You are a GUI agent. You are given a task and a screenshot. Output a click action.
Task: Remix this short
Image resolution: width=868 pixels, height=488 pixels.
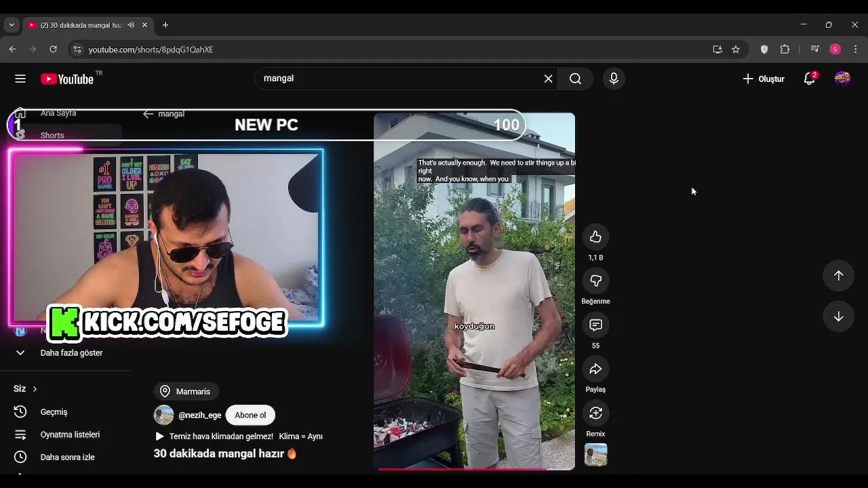[595, 413]
